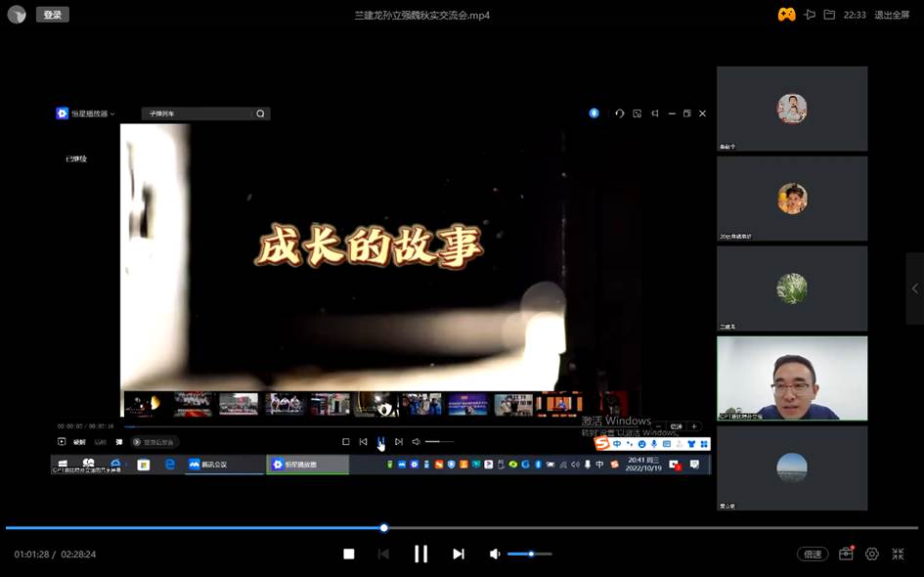Select the participant video with glasses man
The image size is (924, 577).
tap(792, 378)
